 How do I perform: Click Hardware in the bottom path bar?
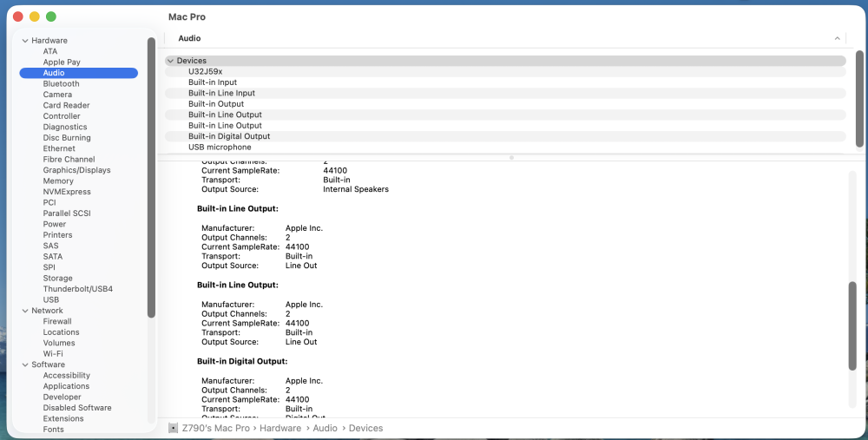tap(280, 428)
